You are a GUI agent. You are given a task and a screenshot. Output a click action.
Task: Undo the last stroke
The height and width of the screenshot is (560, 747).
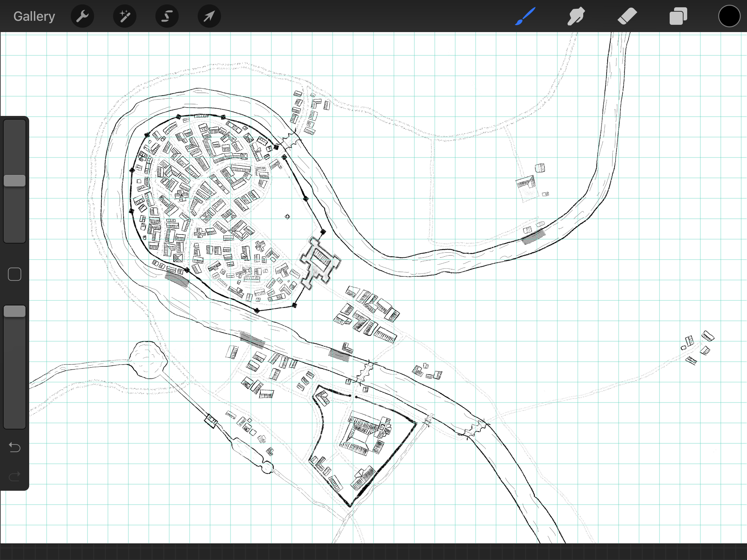(15, 447)
